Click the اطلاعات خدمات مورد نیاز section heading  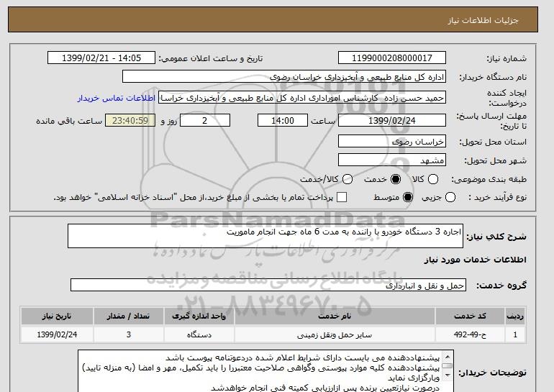pos(475,260)
